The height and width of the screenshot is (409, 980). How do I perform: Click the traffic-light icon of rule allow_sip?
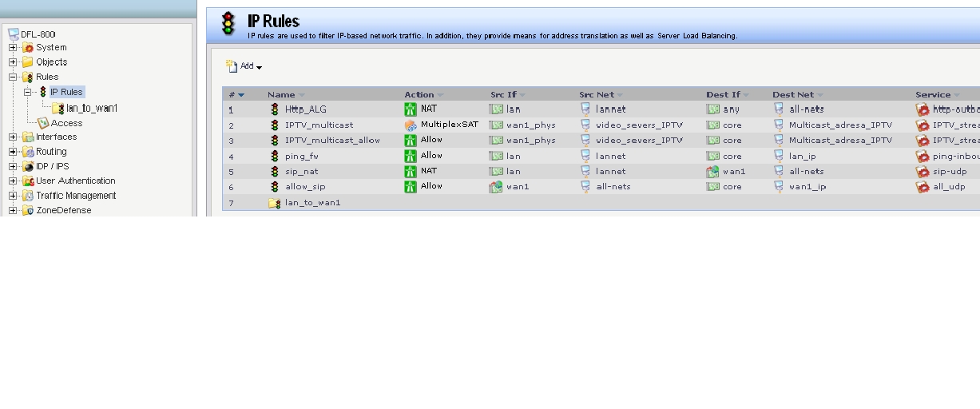275,186
